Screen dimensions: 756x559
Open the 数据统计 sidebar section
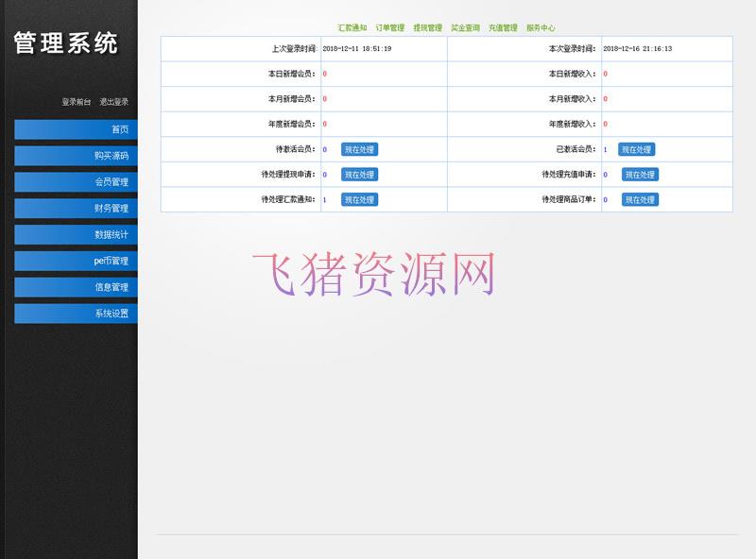tap(76, 234)
